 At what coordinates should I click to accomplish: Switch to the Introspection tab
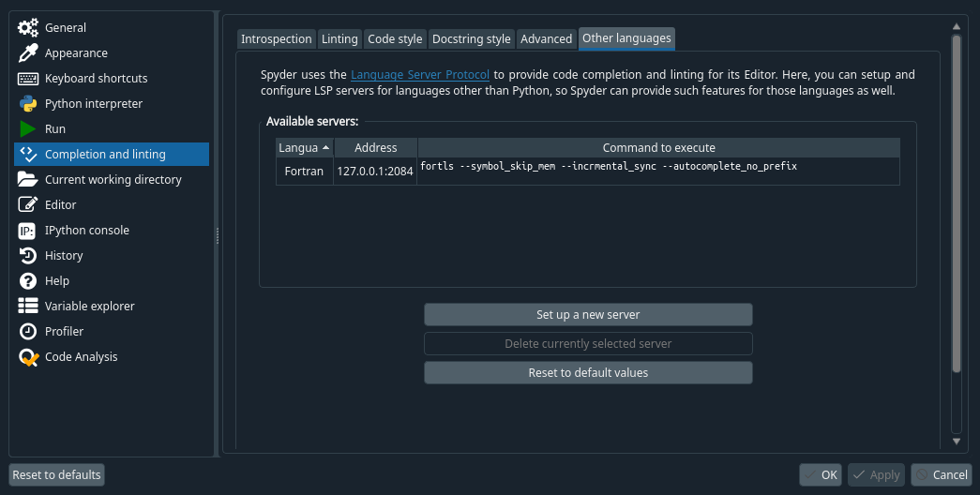point(277,38)
